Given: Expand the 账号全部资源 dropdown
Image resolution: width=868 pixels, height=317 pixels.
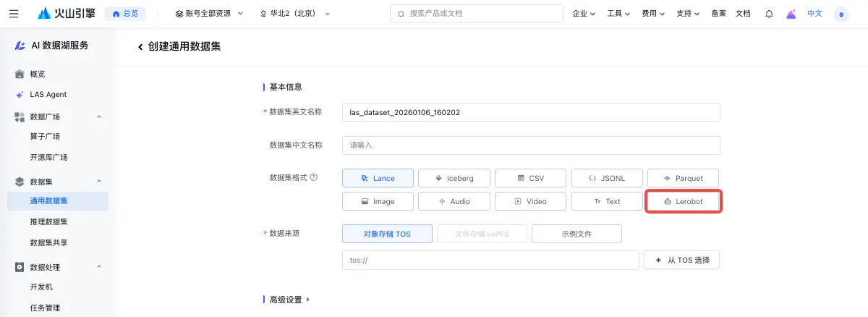Looking at the screenshot, I should [x=210, y=14].
